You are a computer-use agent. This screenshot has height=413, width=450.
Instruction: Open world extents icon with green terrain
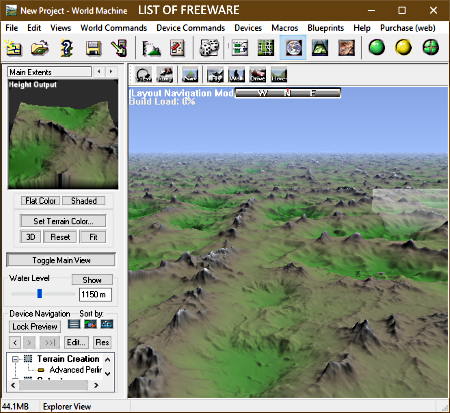(151, 48)
